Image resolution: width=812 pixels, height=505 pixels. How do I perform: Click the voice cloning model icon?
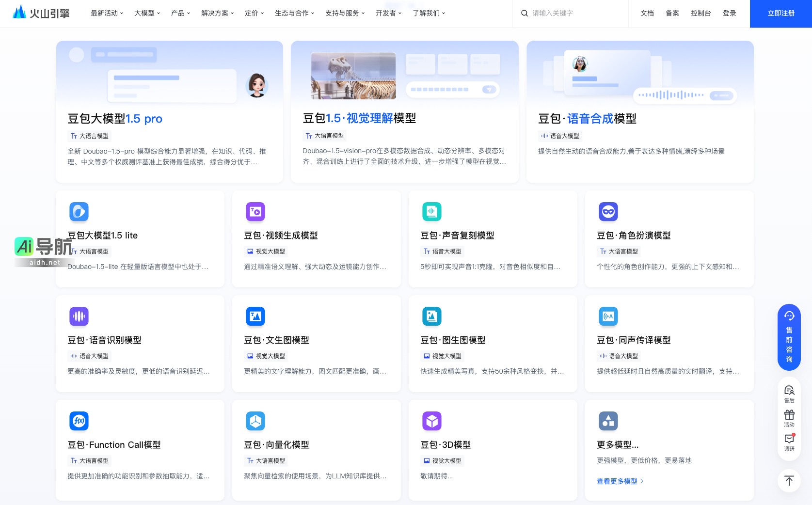click(431, 212)
